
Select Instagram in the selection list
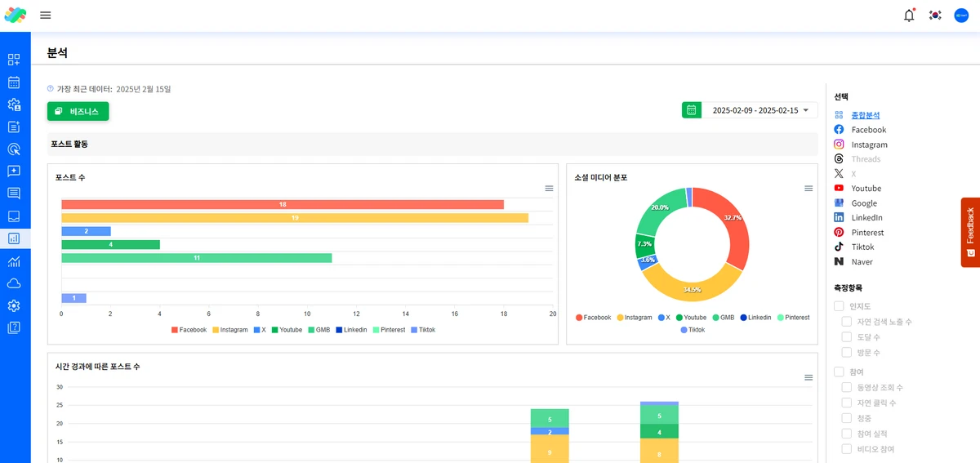pos(869,145)
